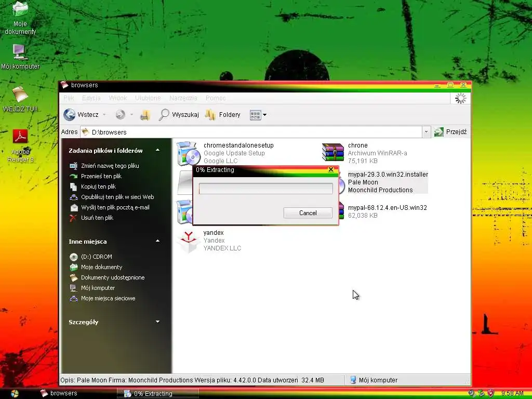Select the yandex installer icon
Screen dimensions: 532x399
[x=188, y=241]
